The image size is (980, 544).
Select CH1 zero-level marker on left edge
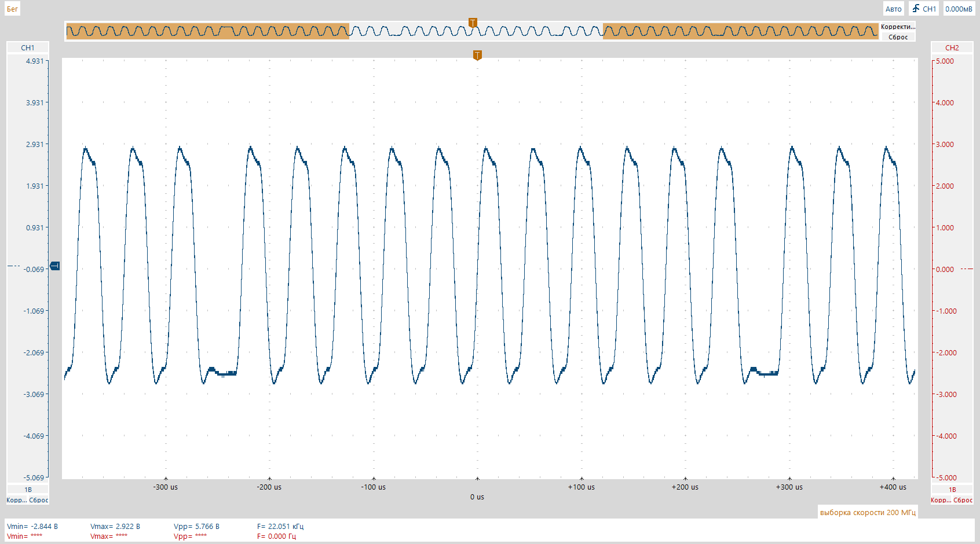tap(55, 266)
